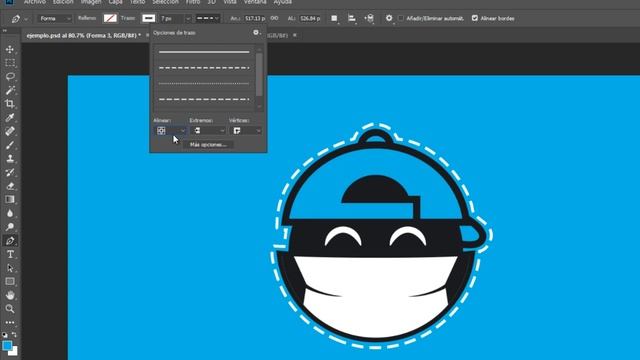
Task: Link width and height proportions
Action: click(x=275, y=18)
